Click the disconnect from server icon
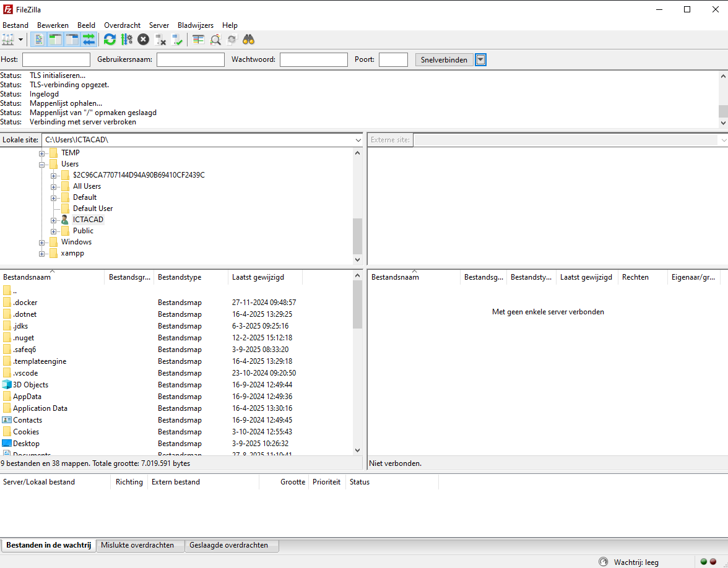 point(160,40)
